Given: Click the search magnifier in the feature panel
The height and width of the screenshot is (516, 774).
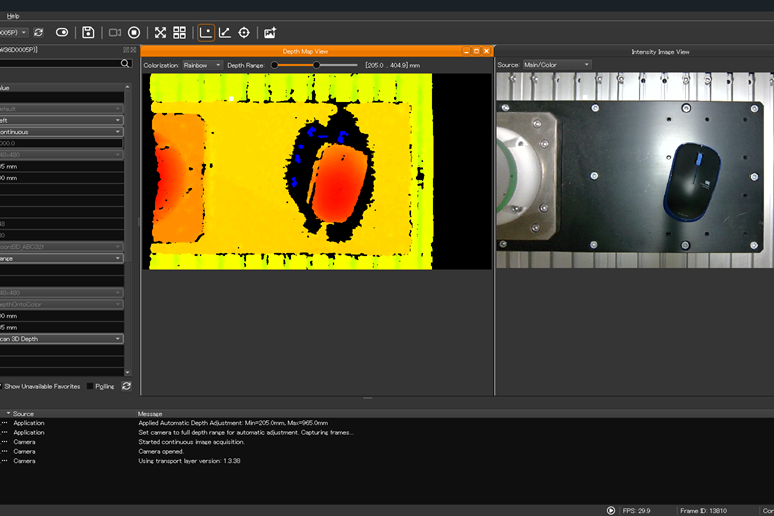Looking at the screenshot, I should 125,63.
